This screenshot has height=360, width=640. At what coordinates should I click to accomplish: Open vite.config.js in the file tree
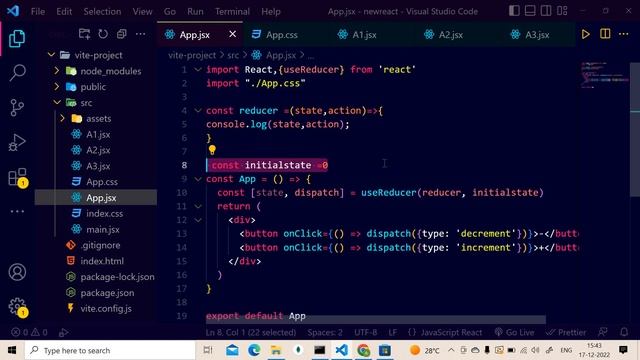106,309
